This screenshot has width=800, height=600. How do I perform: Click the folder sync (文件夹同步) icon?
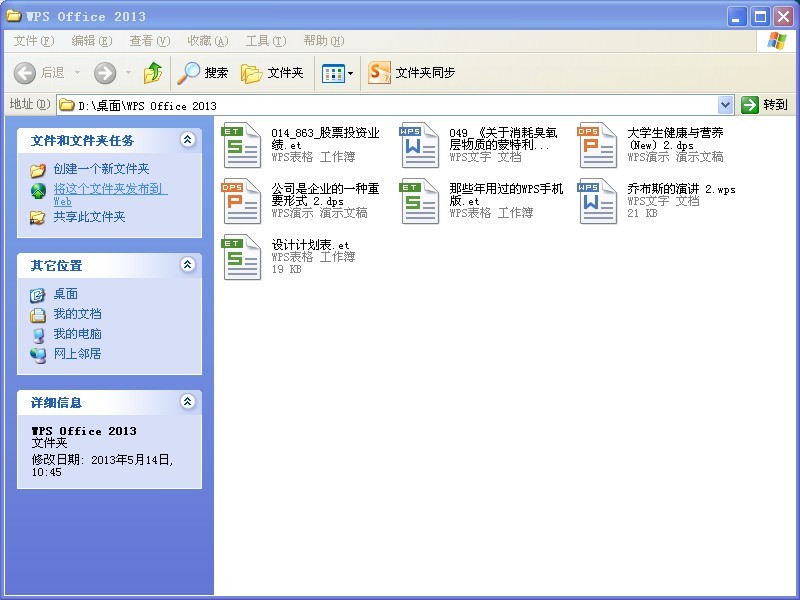coord(379,73)
